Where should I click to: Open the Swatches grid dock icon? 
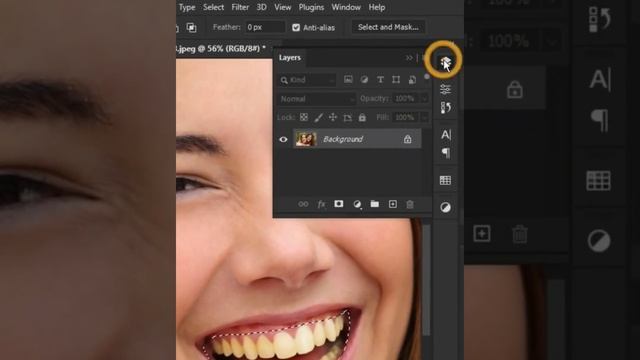445,180
